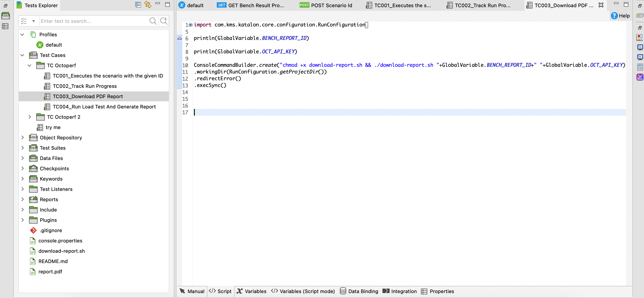Click the close icon on TC003 tab

coord(601,5)
